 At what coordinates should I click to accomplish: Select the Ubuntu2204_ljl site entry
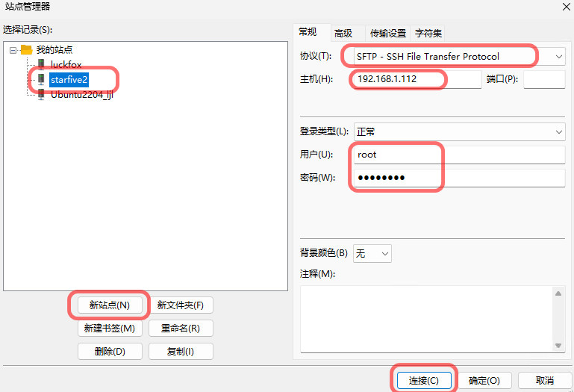click(x=82, y=95)
